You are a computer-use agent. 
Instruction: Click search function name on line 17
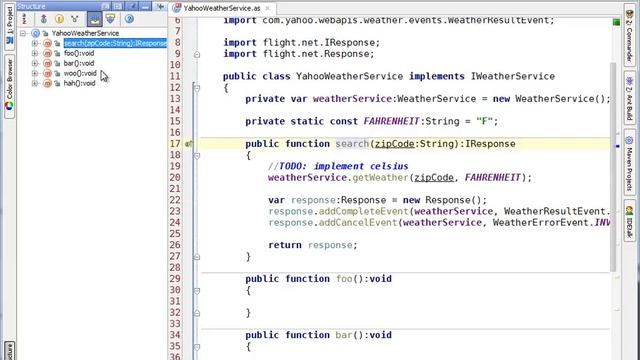tap(351, 144)
